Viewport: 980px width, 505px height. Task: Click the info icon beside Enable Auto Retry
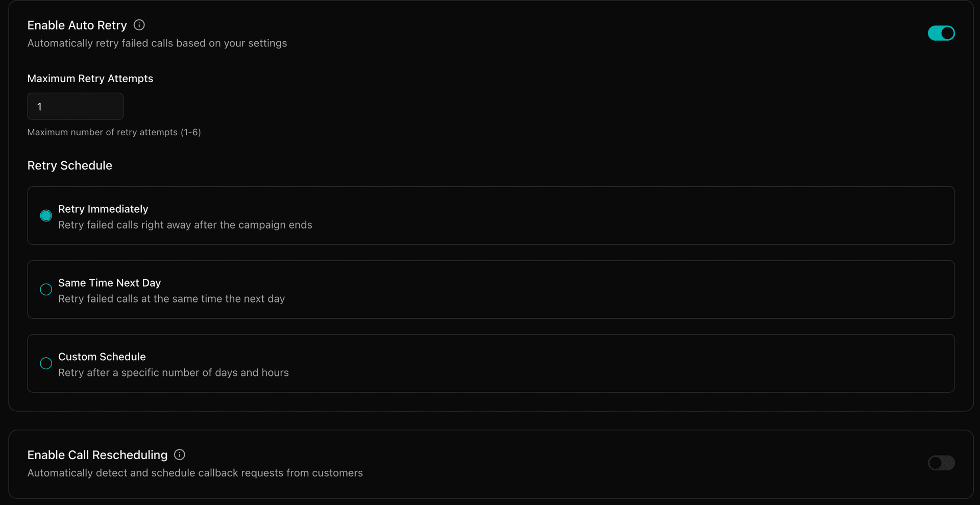139,25
